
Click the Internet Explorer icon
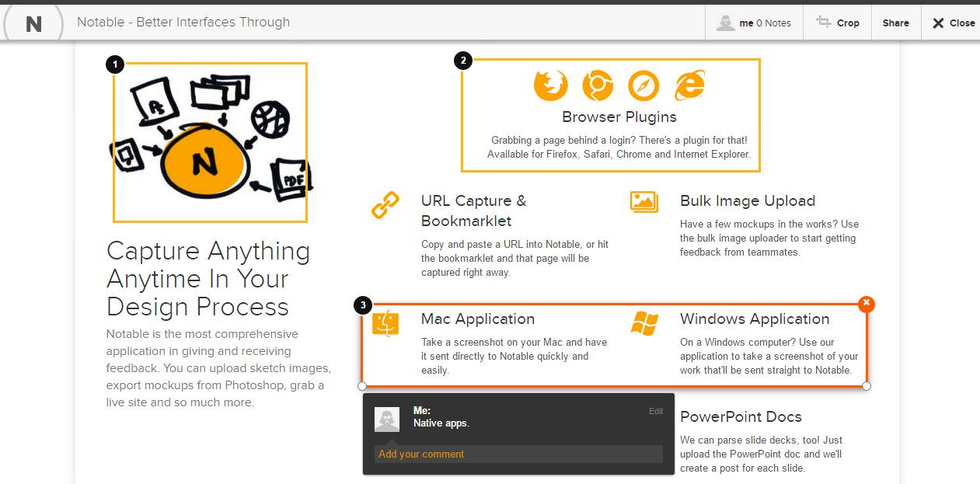[689, 85]
